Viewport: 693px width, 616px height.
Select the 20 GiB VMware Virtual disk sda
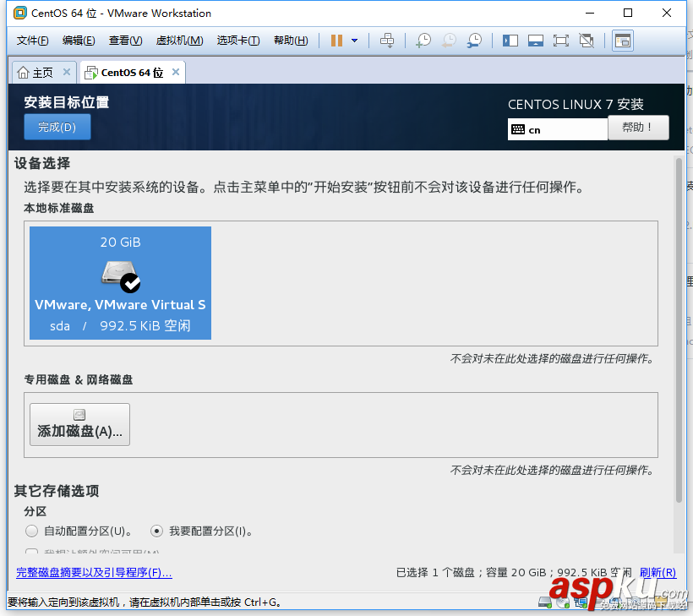(120, 283)
